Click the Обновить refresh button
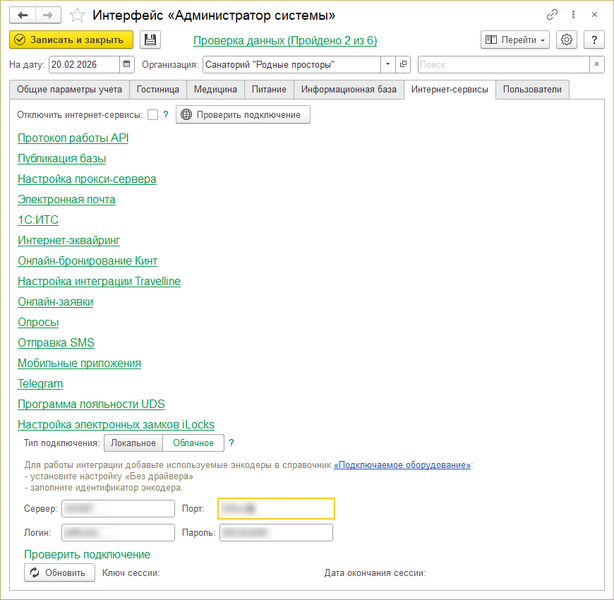614x600 pixels. click(60, 573)
